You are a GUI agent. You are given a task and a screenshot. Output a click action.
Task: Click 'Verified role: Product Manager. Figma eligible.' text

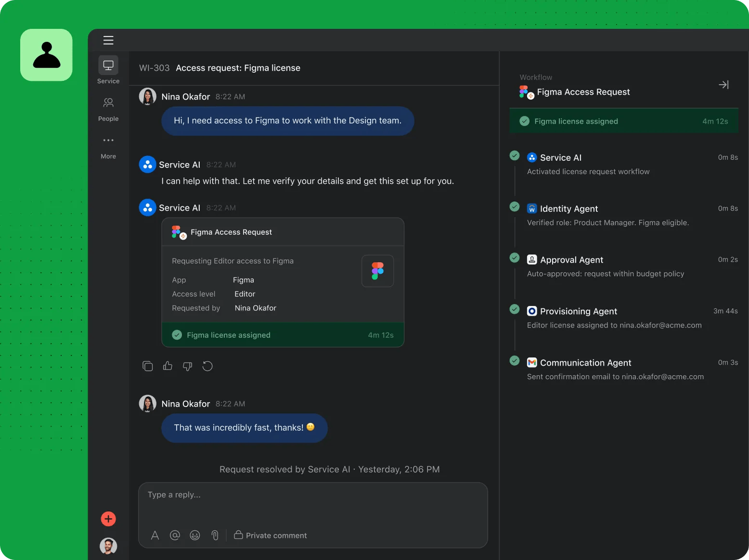(x=608, y=223)
